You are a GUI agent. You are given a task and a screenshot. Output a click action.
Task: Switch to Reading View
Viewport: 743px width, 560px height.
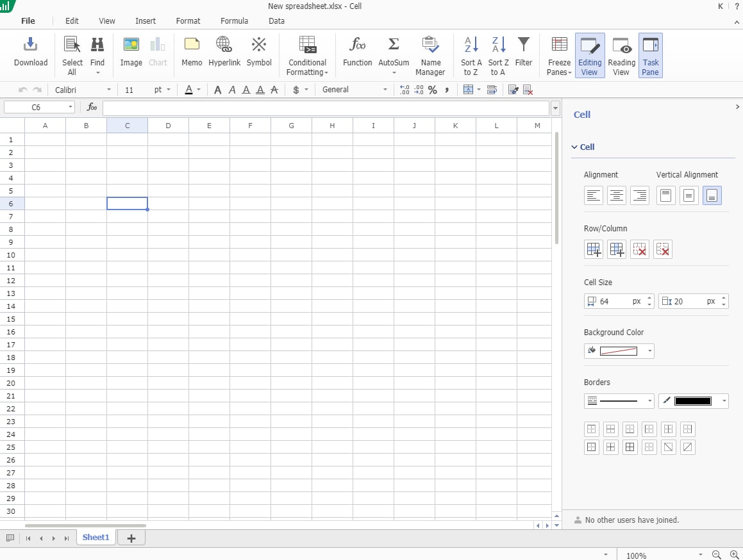[621, 56]
